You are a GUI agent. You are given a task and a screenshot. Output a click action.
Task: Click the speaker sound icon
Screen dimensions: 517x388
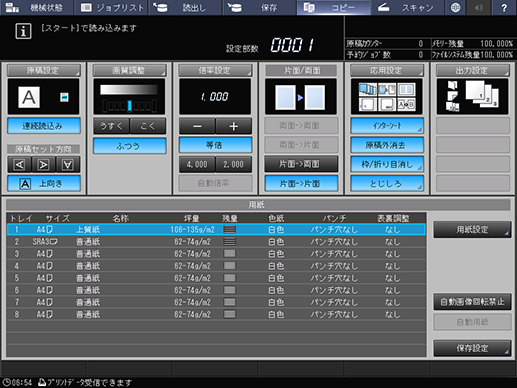click(x=479, y=7)
